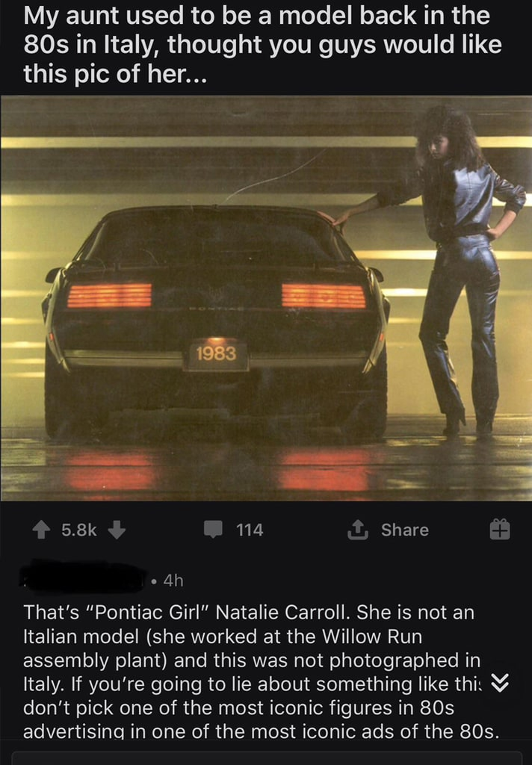Image resolution: width=532 pixels, height=765 pixels.
Task: Focus the bar at the bottom edge
Action: click(x=266, y=758)
